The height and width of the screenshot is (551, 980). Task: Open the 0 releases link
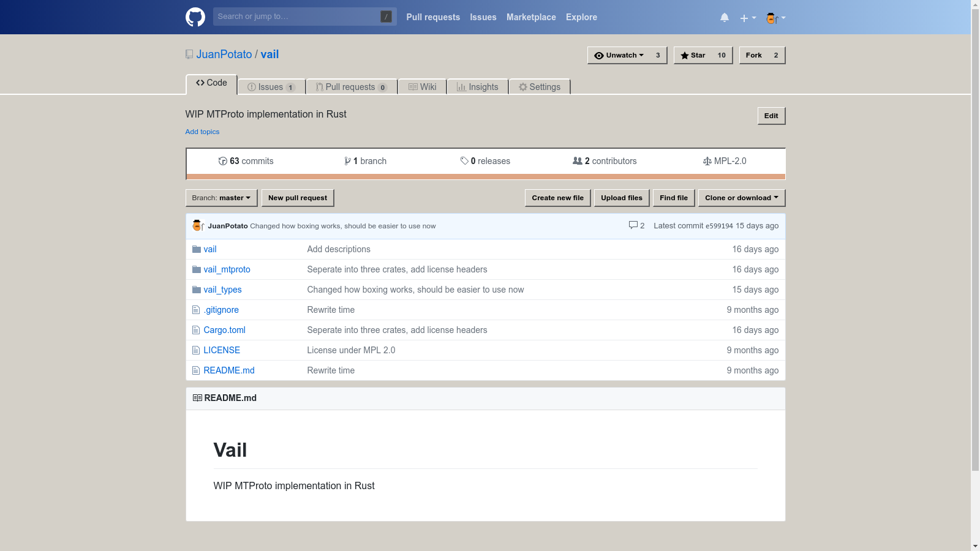click(485, 161)
